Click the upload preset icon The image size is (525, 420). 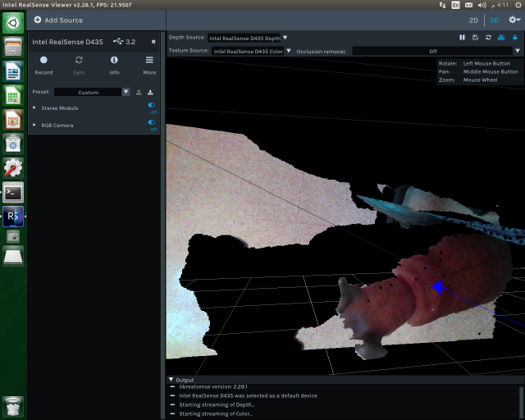pos(139,92)
